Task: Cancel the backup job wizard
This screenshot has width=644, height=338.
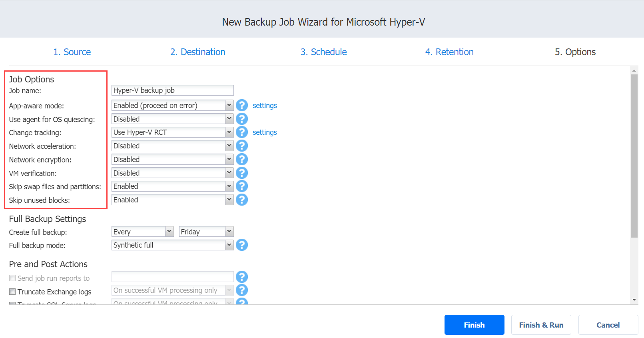Action: (608, 325)
